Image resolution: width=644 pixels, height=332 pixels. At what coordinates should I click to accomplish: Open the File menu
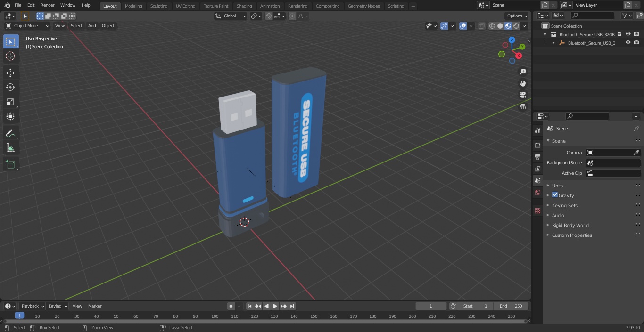point(18,5)
